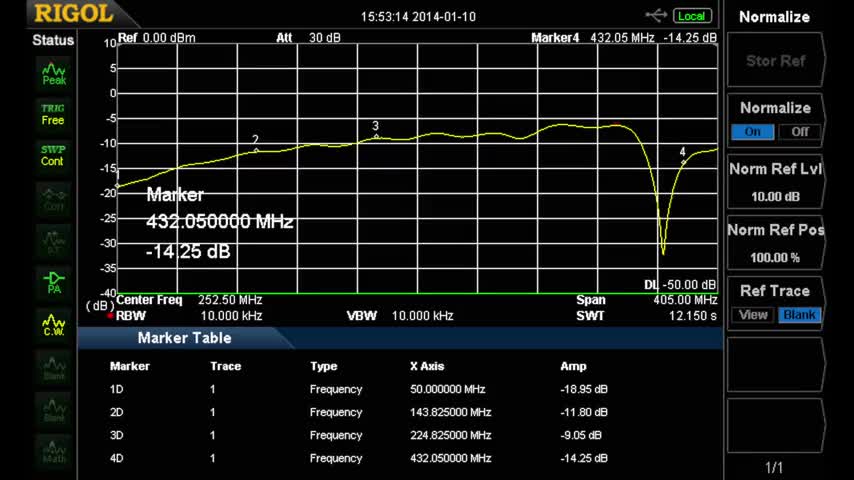Turn Normalize Off
854x480 pixels.
click(800, 132)
